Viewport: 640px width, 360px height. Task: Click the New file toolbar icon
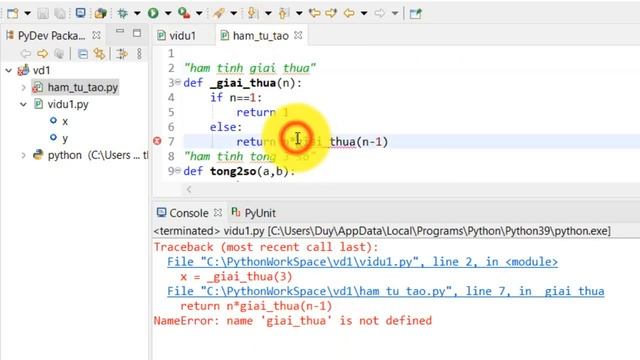point(13,13)
